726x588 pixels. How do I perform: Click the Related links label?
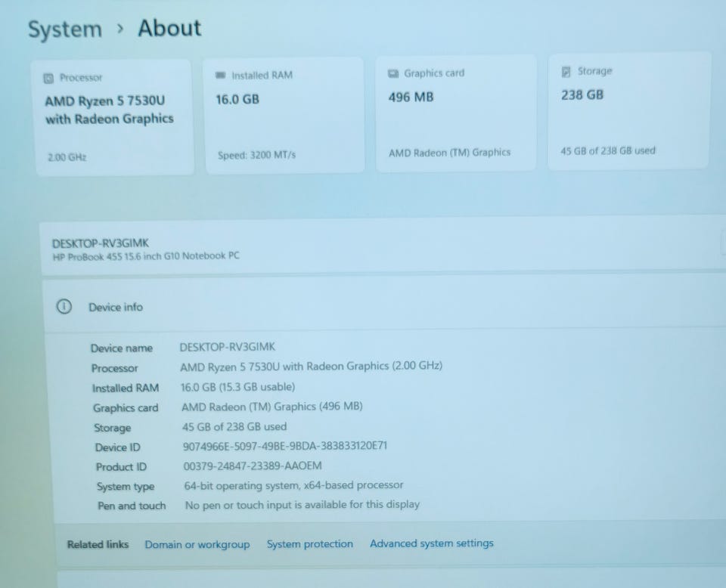[98, 544]
